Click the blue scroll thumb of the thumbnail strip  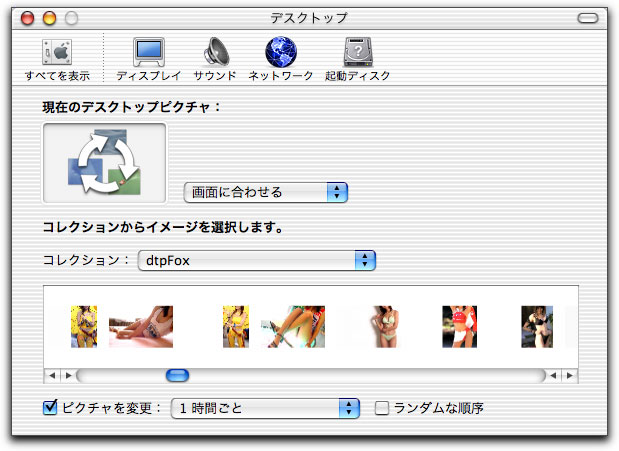pyautogui.click(x=177, y=376)
